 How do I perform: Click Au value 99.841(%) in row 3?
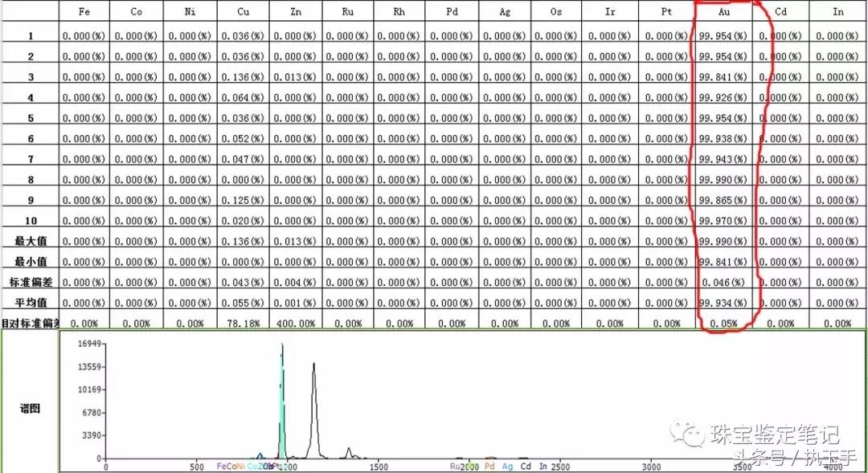(723, 77)
